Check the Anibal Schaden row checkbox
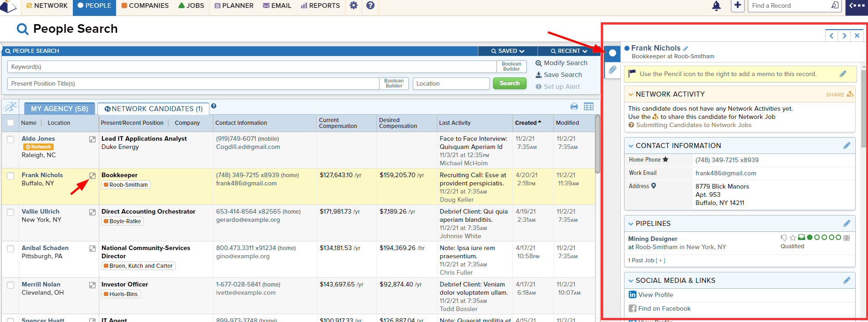The image size is (868, 322). pos(10,249)
